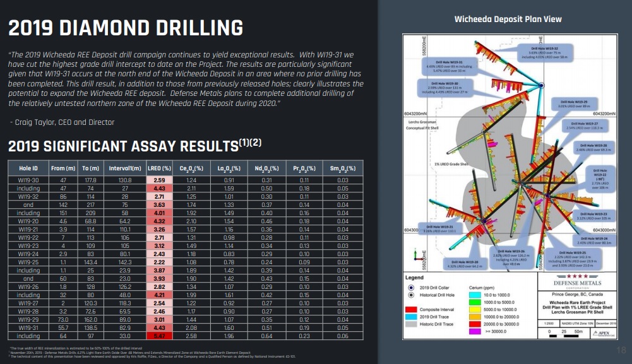Screen dimensions: 632x364
Task: Click the WI19-20 cell in Hole ID column
Action: point(28,221)
